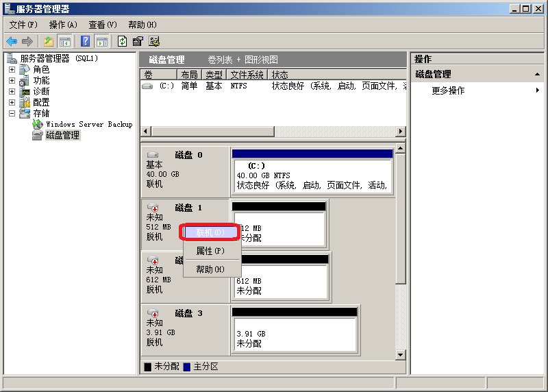The image size is (548, 392).
Task: Click the 文件系统 column header
Action: click(x=247, y=75)
